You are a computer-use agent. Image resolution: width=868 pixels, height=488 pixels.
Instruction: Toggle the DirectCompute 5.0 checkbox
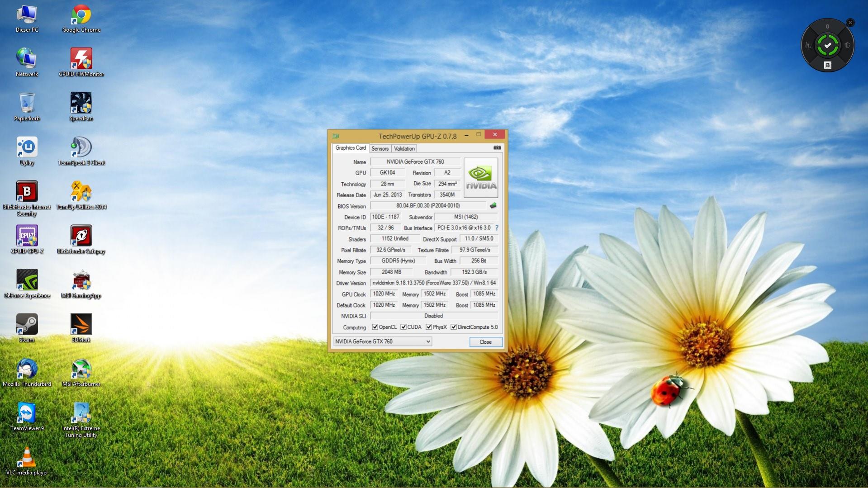point(454,327)
